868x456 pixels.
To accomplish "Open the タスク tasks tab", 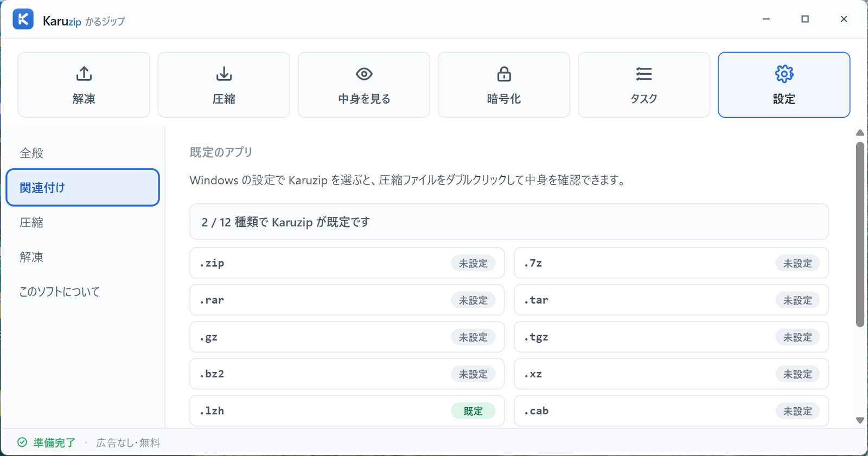I will coord(644,85).
